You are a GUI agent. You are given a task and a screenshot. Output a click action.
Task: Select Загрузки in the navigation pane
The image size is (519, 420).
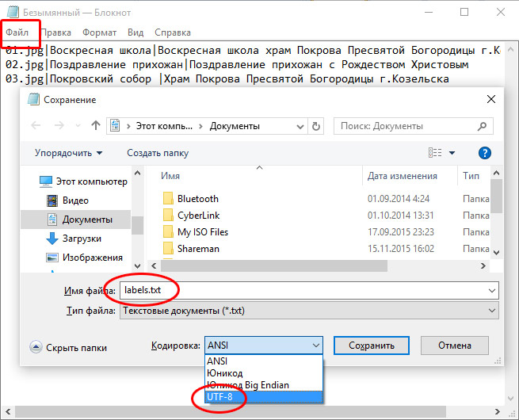pos(82,239)
